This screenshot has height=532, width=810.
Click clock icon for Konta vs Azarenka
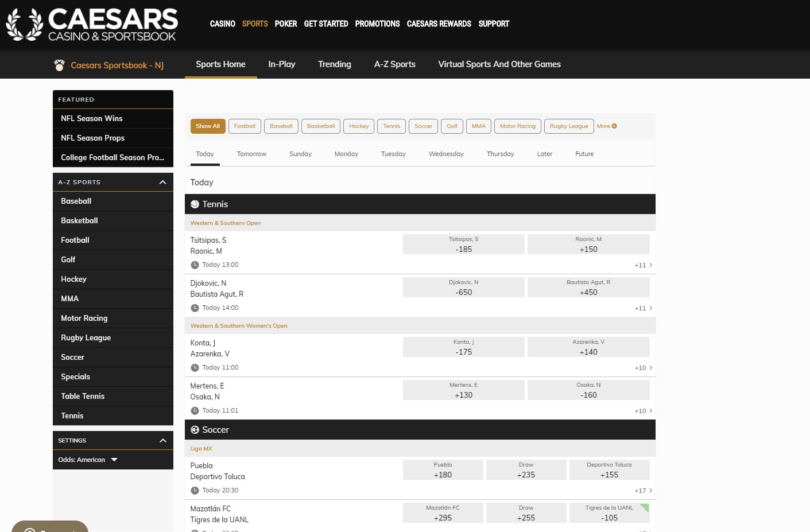click(195, 368)
